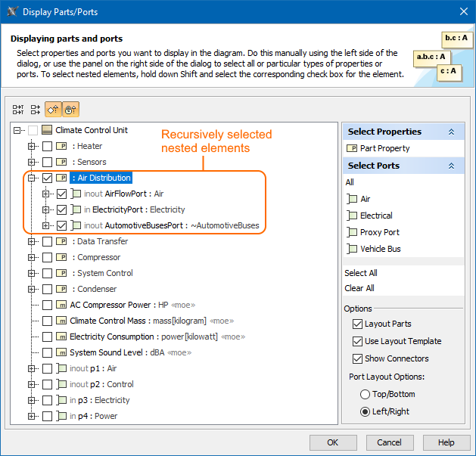The width and height of the screenshot is (476, 456).
Task: Click the Clear All link
Action: tap(359, 288)
